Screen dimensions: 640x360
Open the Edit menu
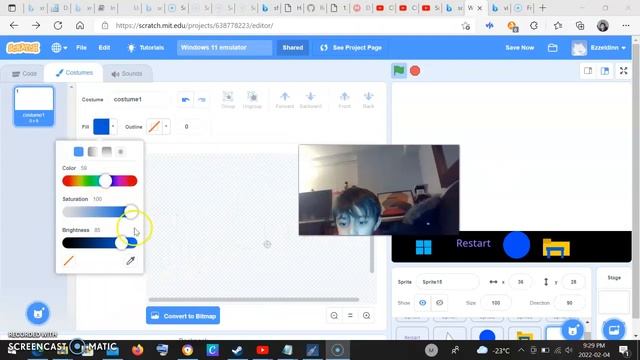coord(104,48)
